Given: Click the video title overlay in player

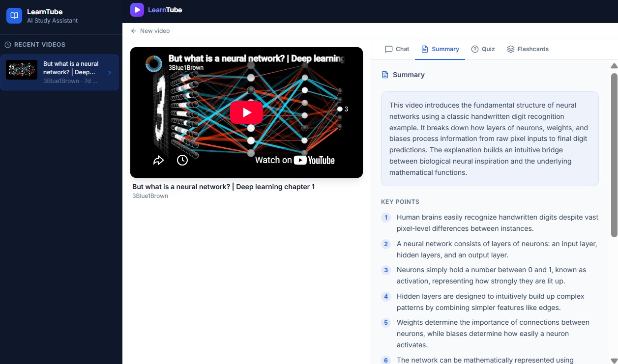Looking at the screenshot, I should pyautogui.click(x=256, y=58).
